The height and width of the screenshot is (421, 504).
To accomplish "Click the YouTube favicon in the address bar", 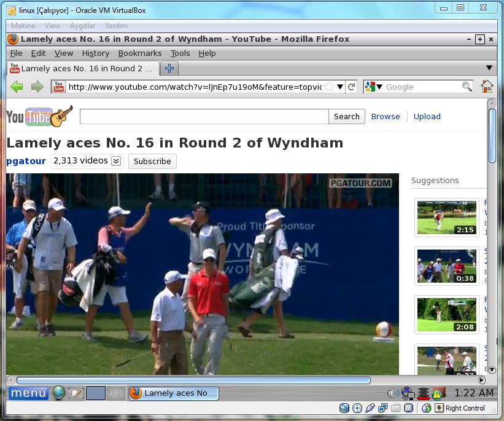I will pos(59,87).
